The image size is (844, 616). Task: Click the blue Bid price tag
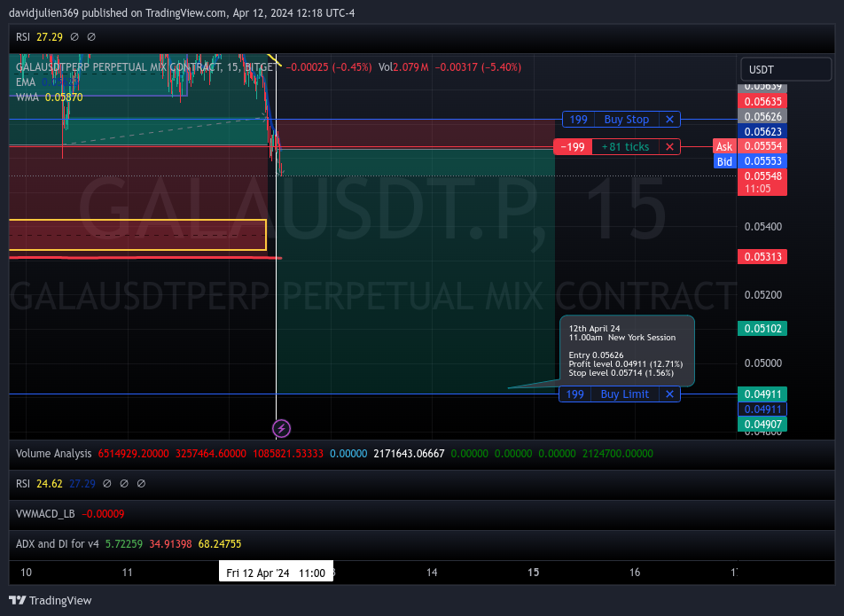724,161
